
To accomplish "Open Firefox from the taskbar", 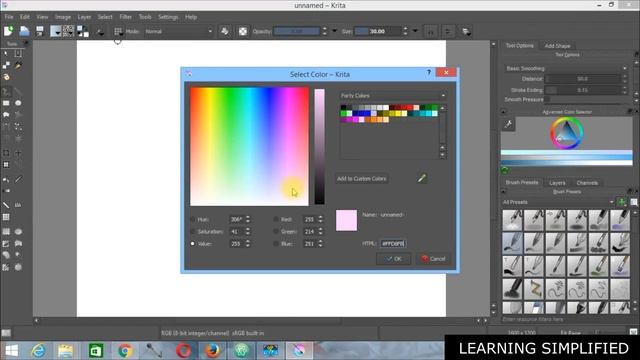I will 212,350.
